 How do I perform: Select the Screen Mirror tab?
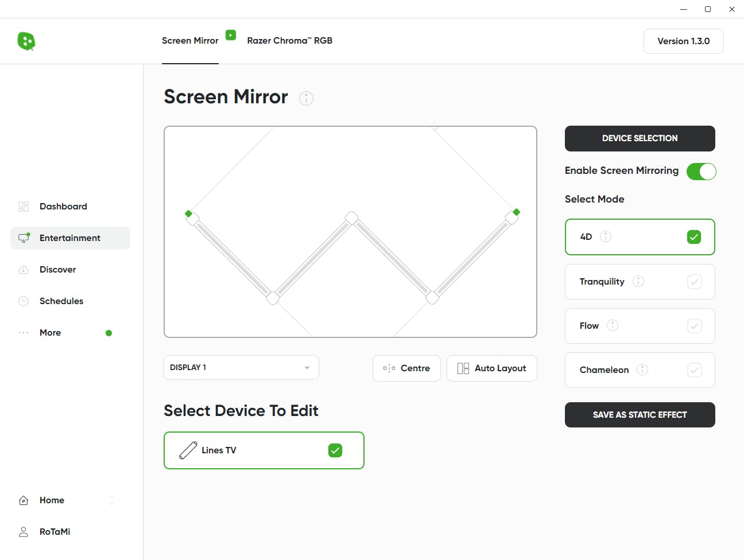190,40
